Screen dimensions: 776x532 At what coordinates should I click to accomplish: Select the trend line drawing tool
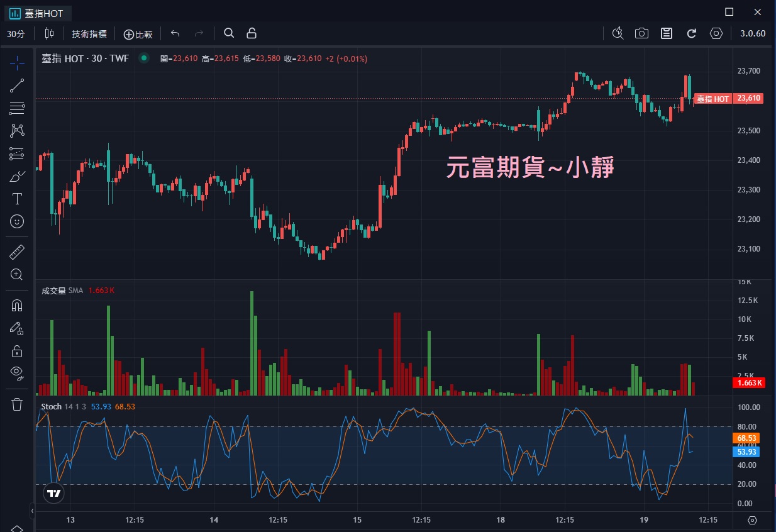(17, 85)
